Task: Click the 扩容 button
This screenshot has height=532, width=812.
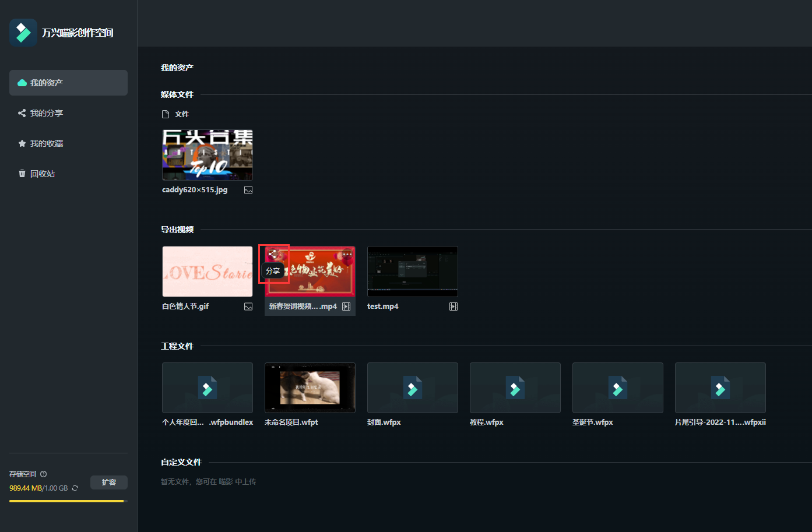Action: 109,482
